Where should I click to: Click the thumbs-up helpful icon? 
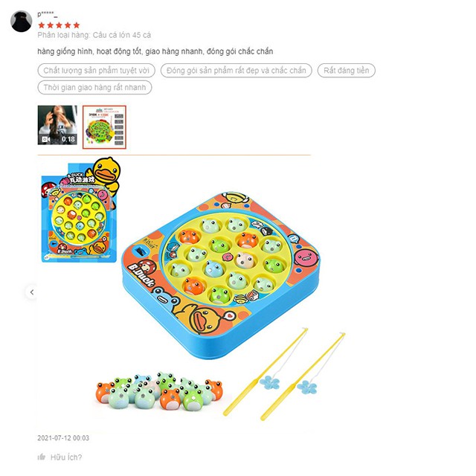pyautogui.click(x=42, y=457)
